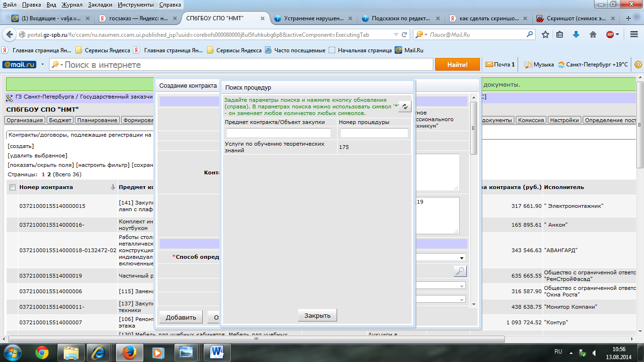Go to the Firefox home page icon

(x=593, y=34)
